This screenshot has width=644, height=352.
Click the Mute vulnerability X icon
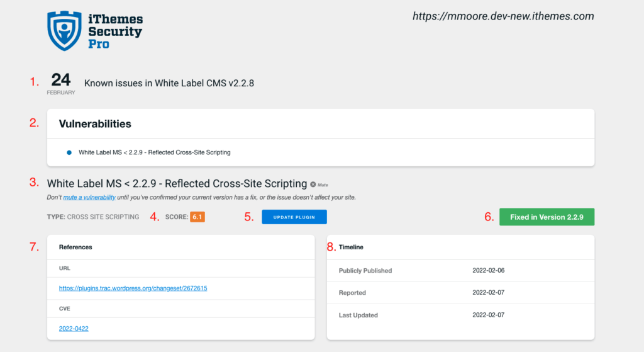tap(313, 185)
